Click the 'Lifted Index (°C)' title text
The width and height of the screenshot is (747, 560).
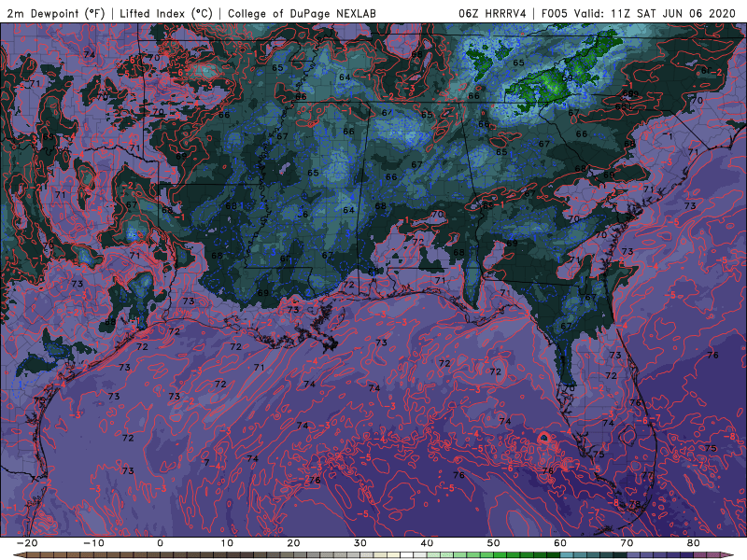[x=166, y=13]
